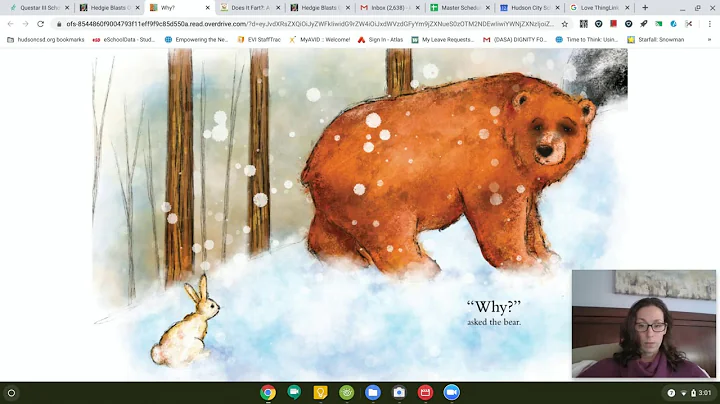
Task: Open the QR code extension icon
Action: pos(584,24)
